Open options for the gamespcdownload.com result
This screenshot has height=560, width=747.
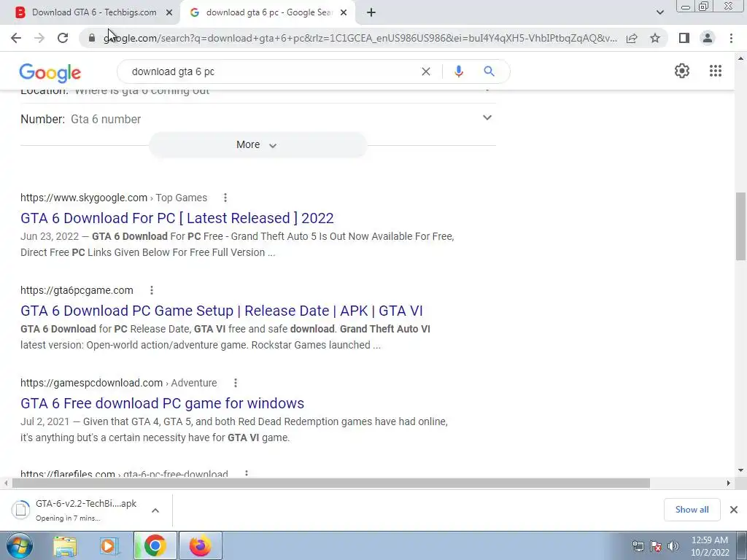click(236, 383)
